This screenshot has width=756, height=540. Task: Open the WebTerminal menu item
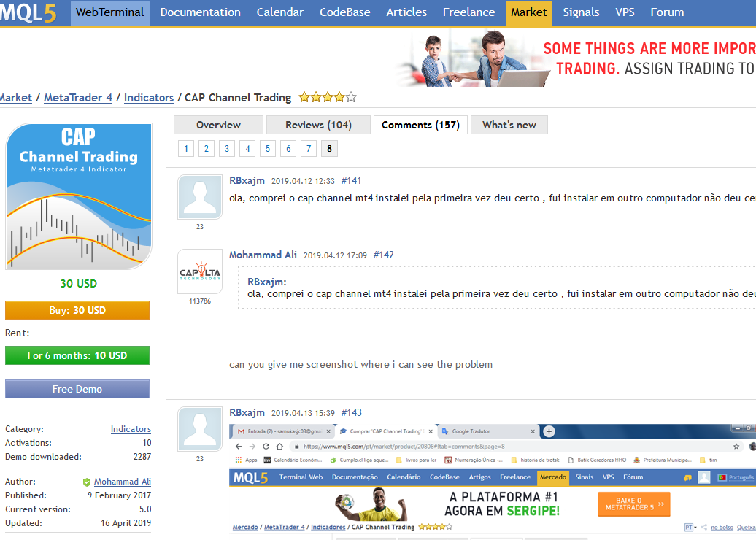click(x=110, y=12)
